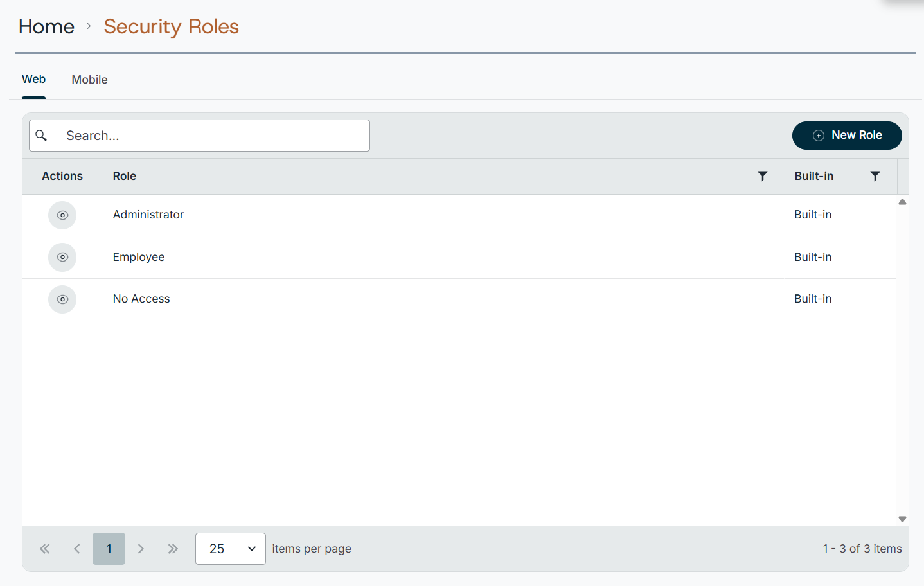Open Security Roles breadcrumb link
Viewport: 924px width, 586px height.
coord(172,26)
